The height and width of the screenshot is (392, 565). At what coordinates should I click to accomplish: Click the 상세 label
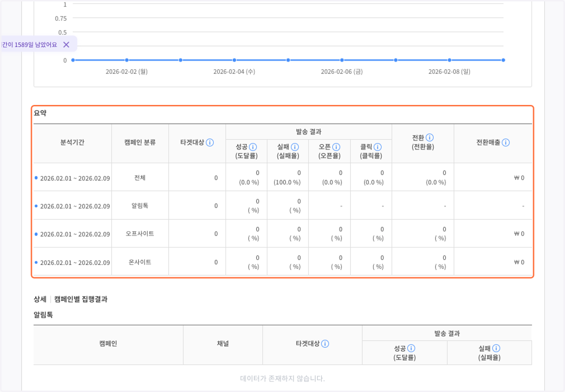pos(40,299)
